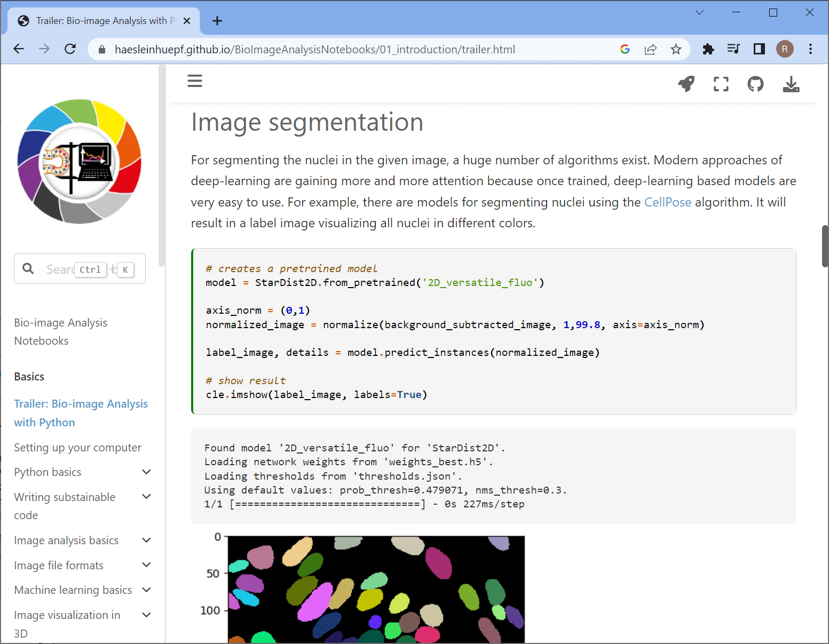This screenshot has height=644, width=829.
Task: Bookmark this page with the star icon
Action: (x=676, y=50)
